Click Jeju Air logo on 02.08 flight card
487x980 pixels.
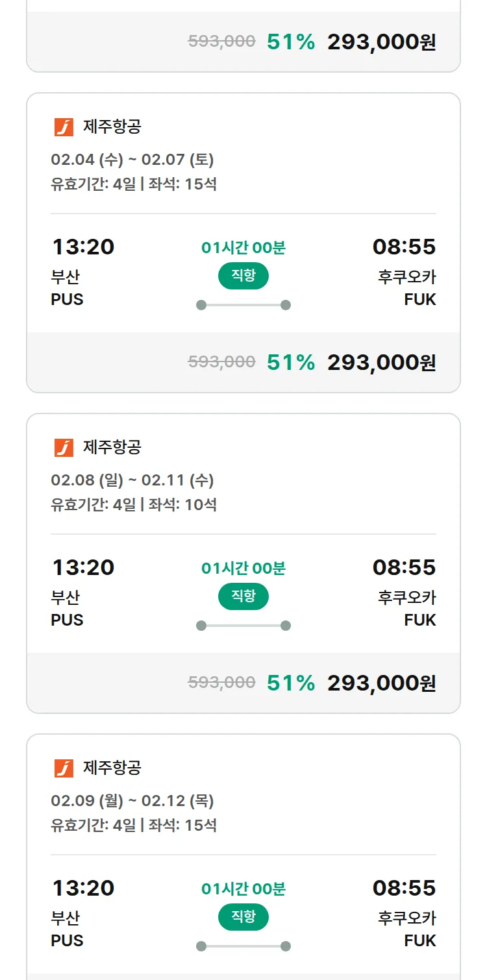64,448
